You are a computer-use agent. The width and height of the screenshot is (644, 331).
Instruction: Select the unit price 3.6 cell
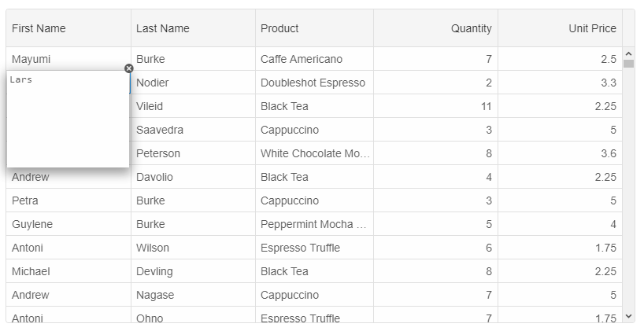pos(561,153)
